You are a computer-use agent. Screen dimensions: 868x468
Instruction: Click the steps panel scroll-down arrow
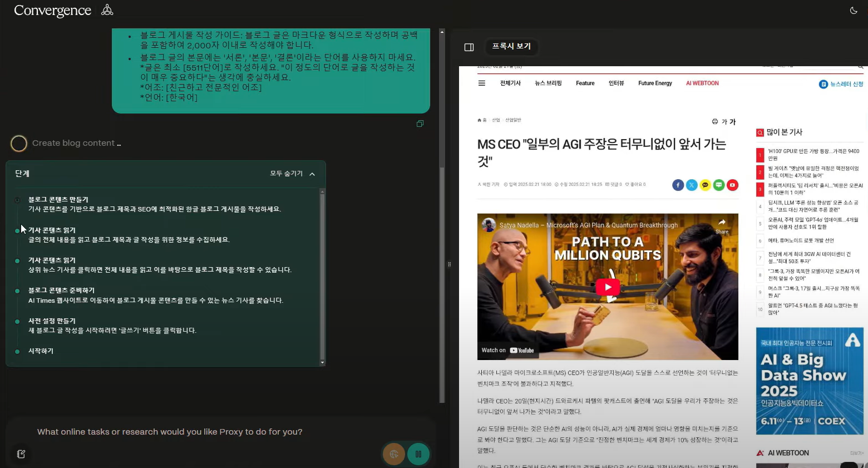tap(322, 363)
